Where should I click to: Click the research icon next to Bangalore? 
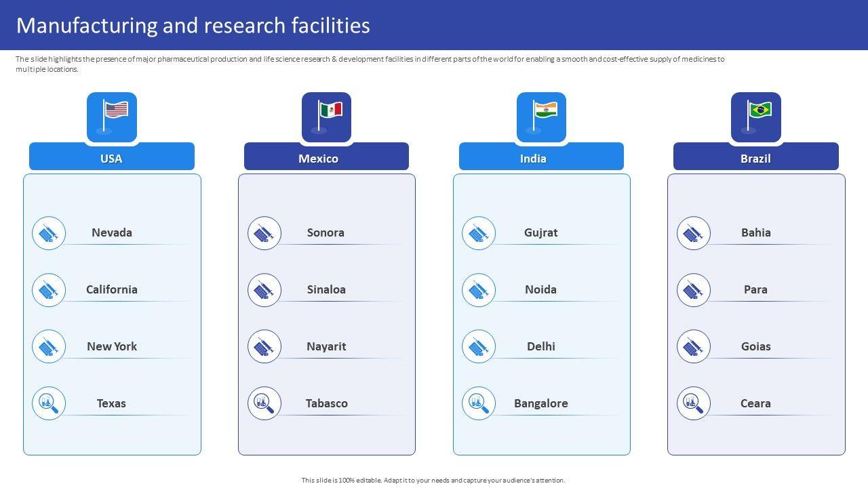tap(479, 403)
